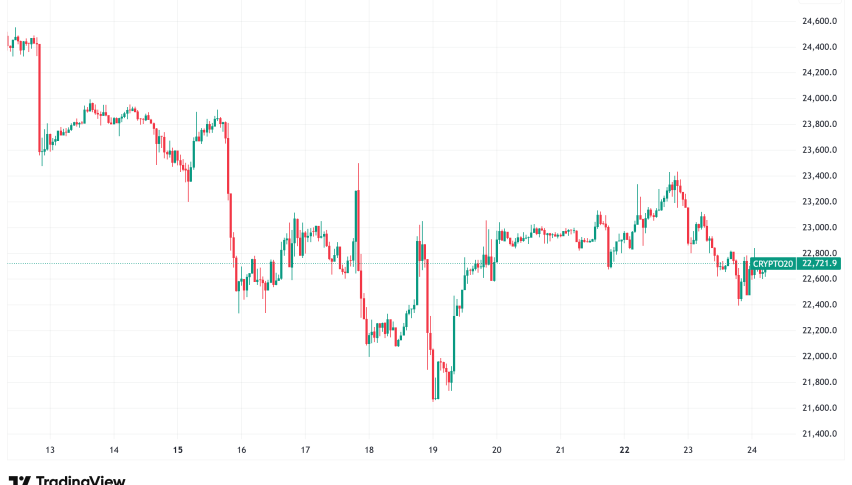Choose date 19 on the time axis
852x485 pixels.
pos(433,450)
